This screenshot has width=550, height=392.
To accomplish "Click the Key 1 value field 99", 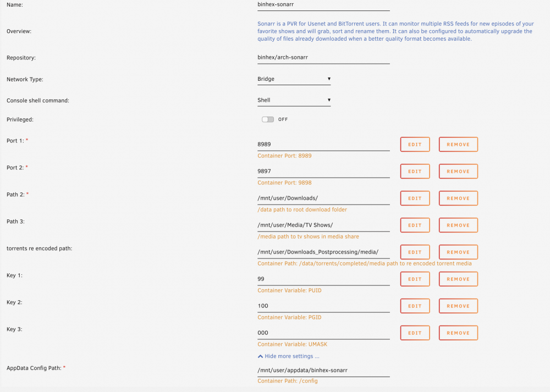I will [323, 279].
